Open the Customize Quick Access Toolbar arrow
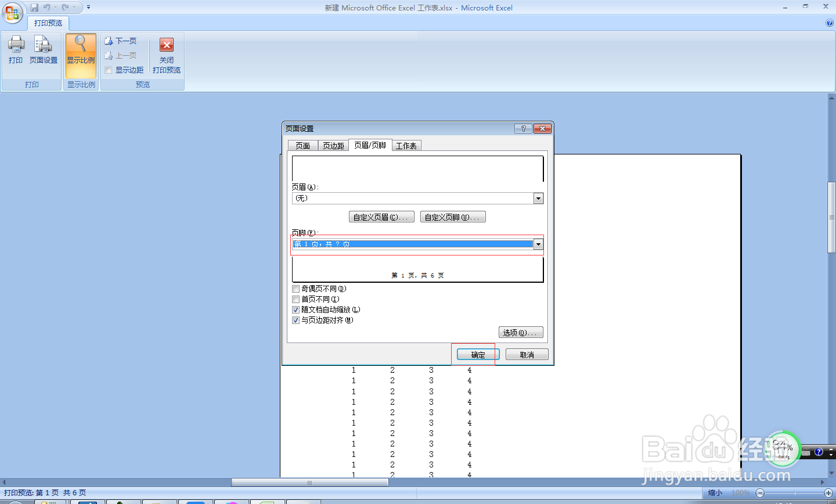The width and height of the screenshot is (836, 504). tap(88, 8)
